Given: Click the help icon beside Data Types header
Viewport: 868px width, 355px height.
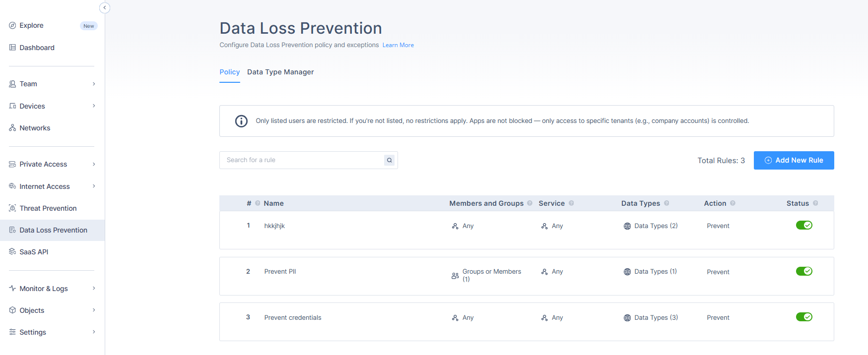Looking at the screenshot, I should coord(667,203).
